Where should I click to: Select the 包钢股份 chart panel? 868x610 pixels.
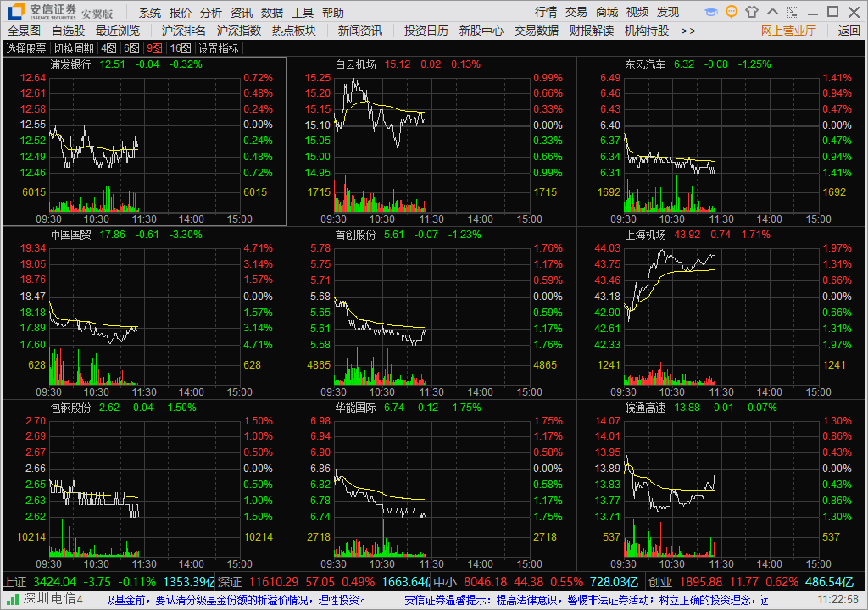pos(144,485)
